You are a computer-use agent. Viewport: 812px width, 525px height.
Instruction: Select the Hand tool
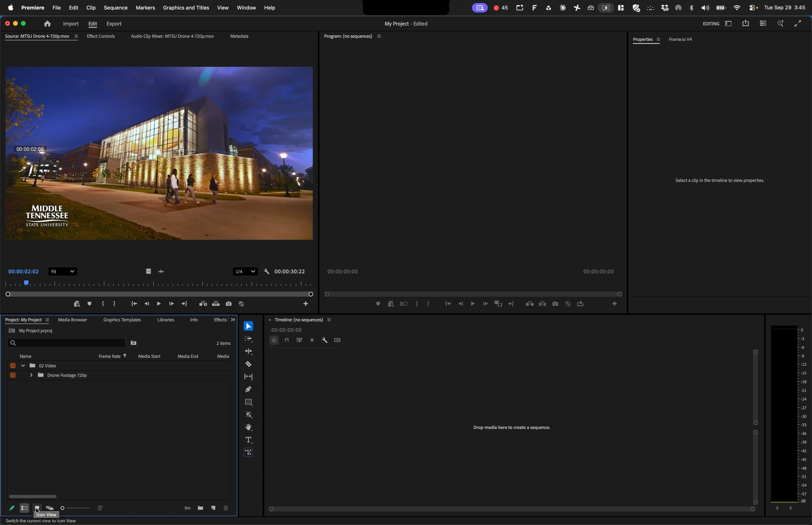pyautogui.click(x=248, y=427)
